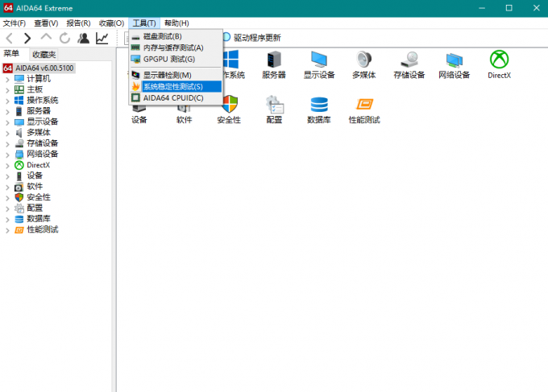Click the AIDA64 CPUID chip icon
This screenshot has height=392, width=548.
[x=135, y=97]
